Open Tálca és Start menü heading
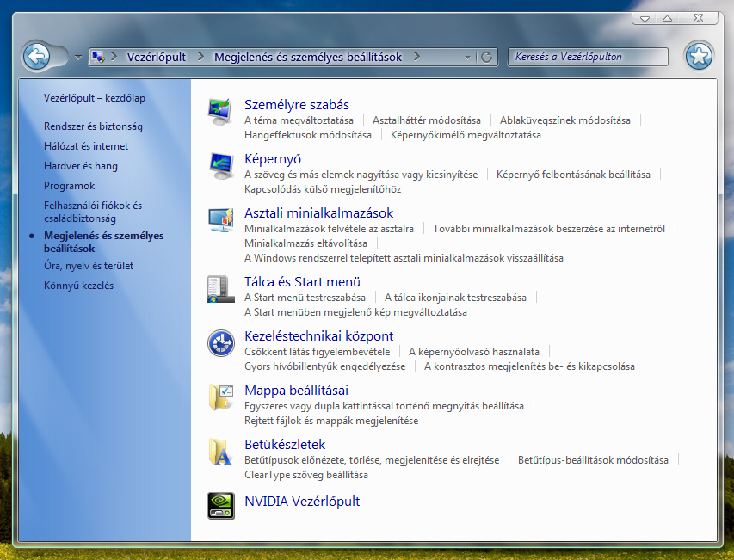734x560 pixels. click(302, 281)
